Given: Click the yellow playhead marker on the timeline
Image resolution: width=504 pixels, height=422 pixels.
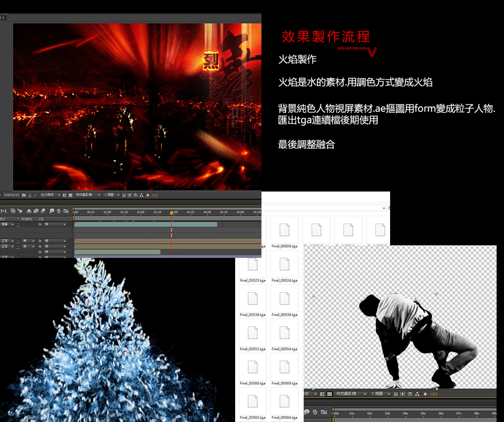Looking at the screenshot, I should 171,213.
